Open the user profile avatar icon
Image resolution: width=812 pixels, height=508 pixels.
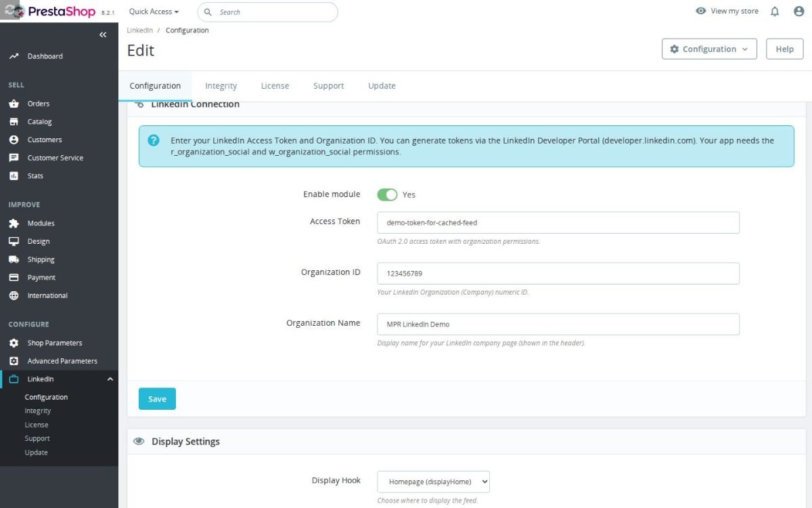click(798, 12)
